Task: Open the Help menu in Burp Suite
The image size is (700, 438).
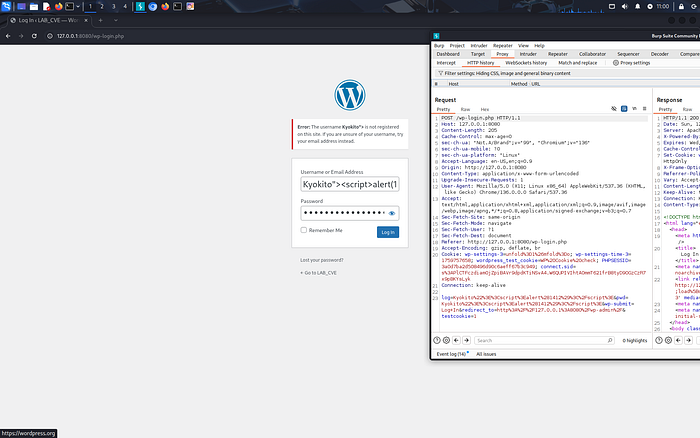Action: coord(539,46)
